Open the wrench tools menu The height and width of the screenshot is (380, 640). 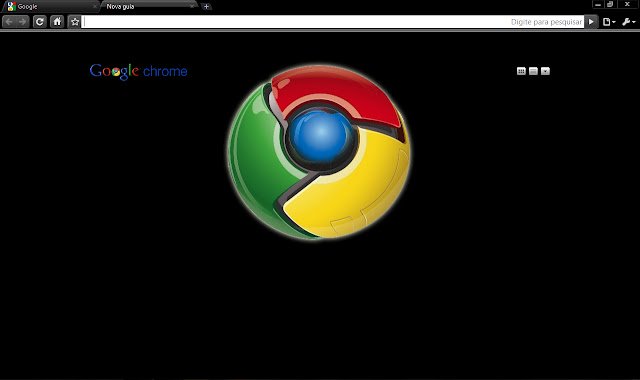click(628, 22)
